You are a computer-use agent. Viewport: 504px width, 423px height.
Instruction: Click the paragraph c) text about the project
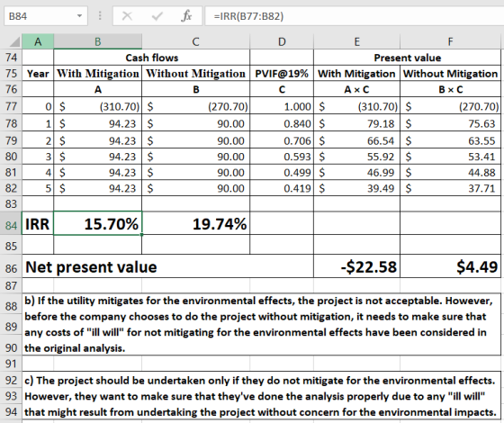click(261, 396)
